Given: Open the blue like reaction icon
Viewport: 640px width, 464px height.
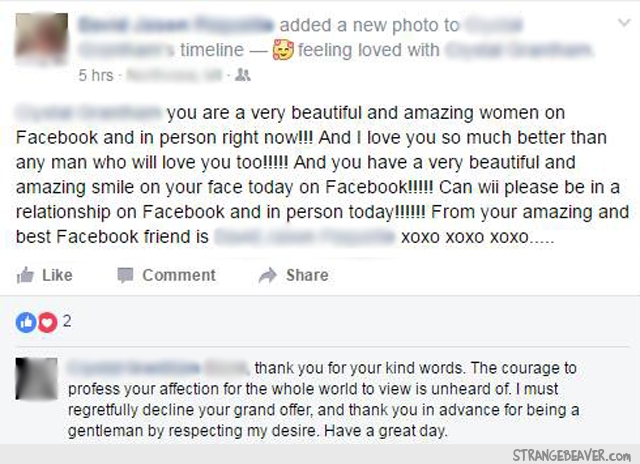Looking at the screenshot, I should tap(27, 322).
